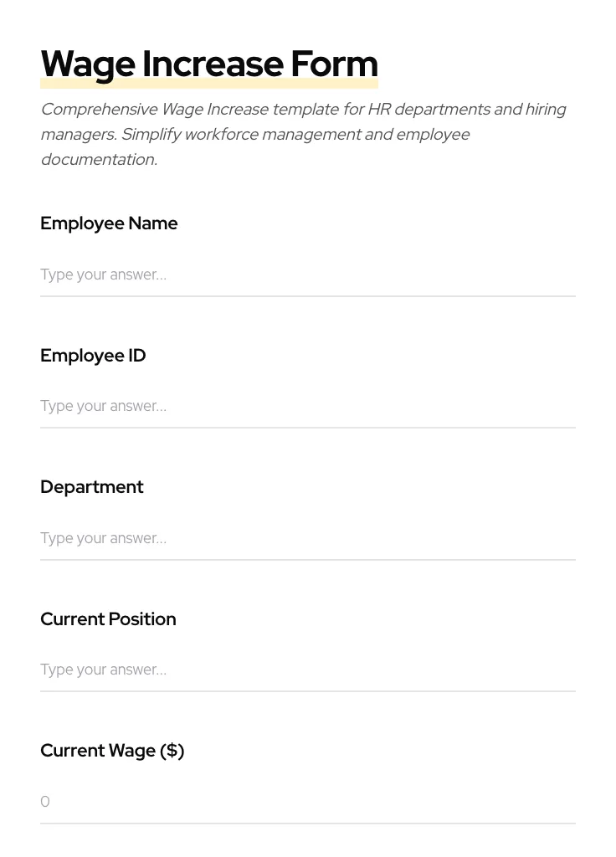
Task: Click the Current Wage ($) number field
Action: [x=307, y=802]
